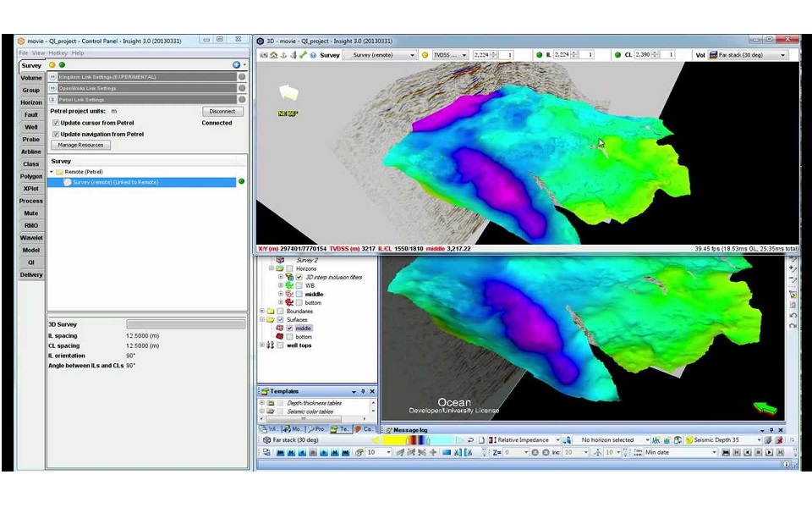The width and height of the screenshot is (812, 508).
Task: Click the green status dot on Survey row
Action: (241, 182)
